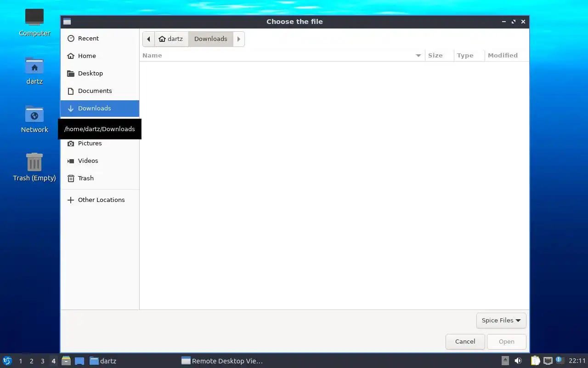
Task: Open Trash (Empty) desktop icon
Action: (34, 167)
